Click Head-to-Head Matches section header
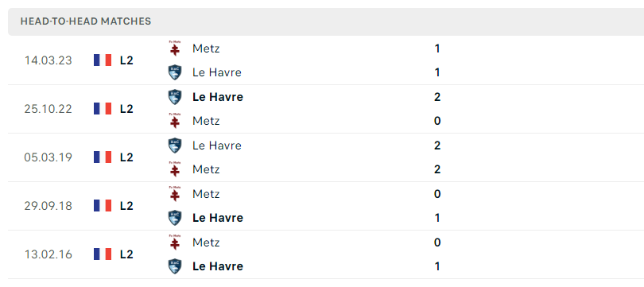644x287 pixels. (x=86, y=21)
